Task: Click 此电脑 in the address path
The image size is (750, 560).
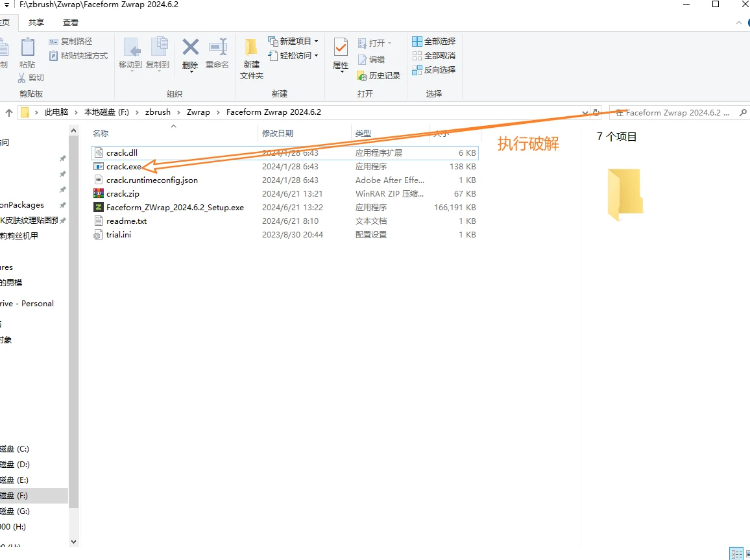Action: point(56,112)
